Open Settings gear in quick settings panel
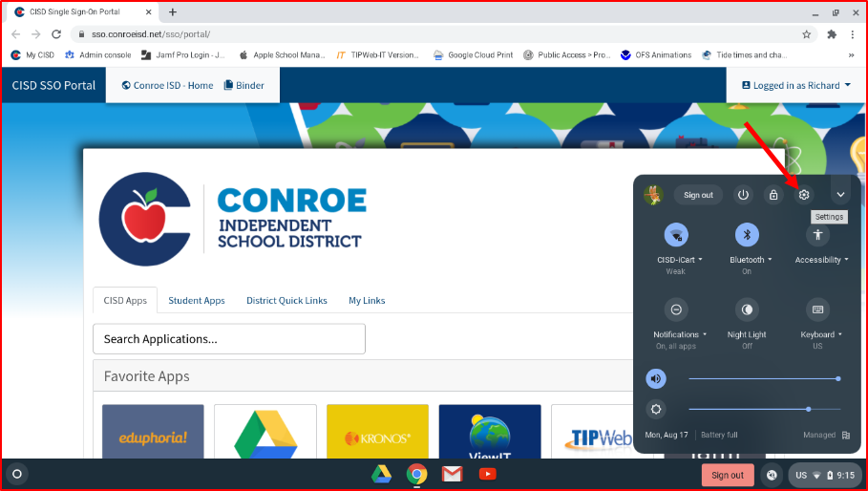The width and height of the screenshot is (868, 491). point(804,195)
